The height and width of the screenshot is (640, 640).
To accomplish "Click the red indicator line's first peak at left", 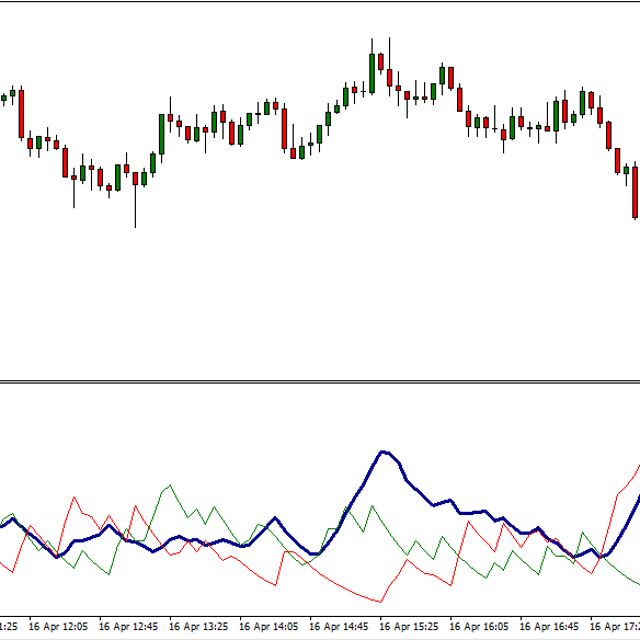I will 75,496.
